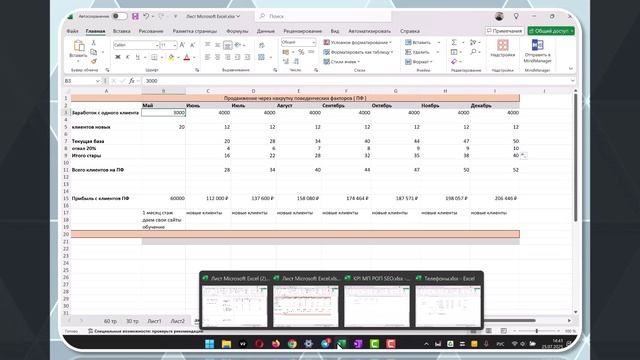Click the Merge and Center icon
The image size is (640, 360).
[261, 57]
